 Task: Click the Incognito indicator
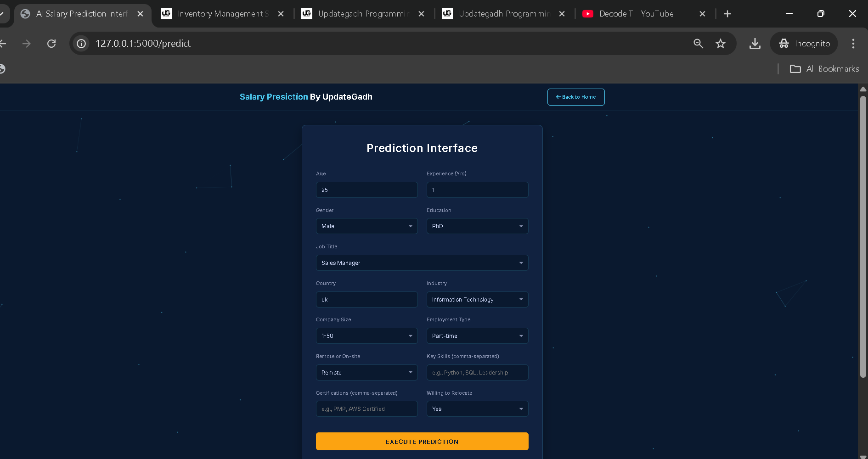(x=804, y=44)
